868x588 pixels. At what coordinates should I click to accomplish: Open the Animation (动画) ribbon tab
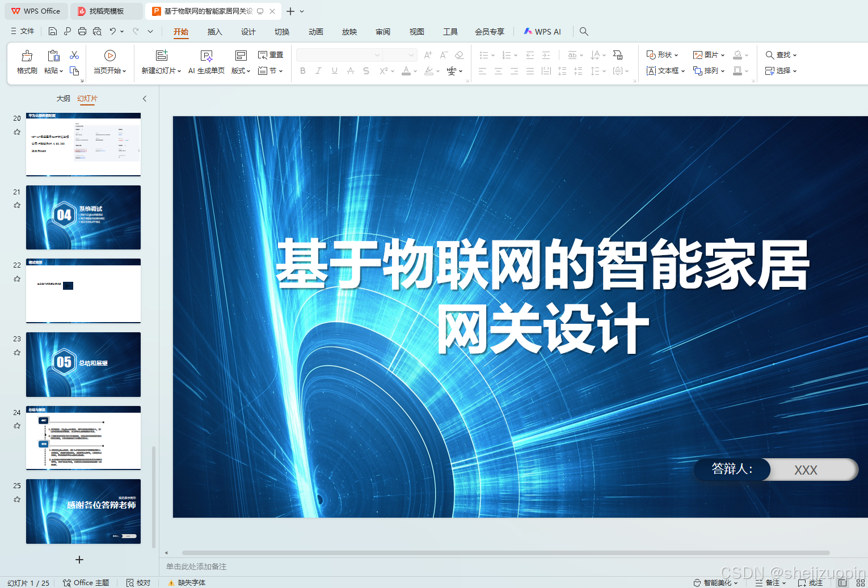(315, 32)
